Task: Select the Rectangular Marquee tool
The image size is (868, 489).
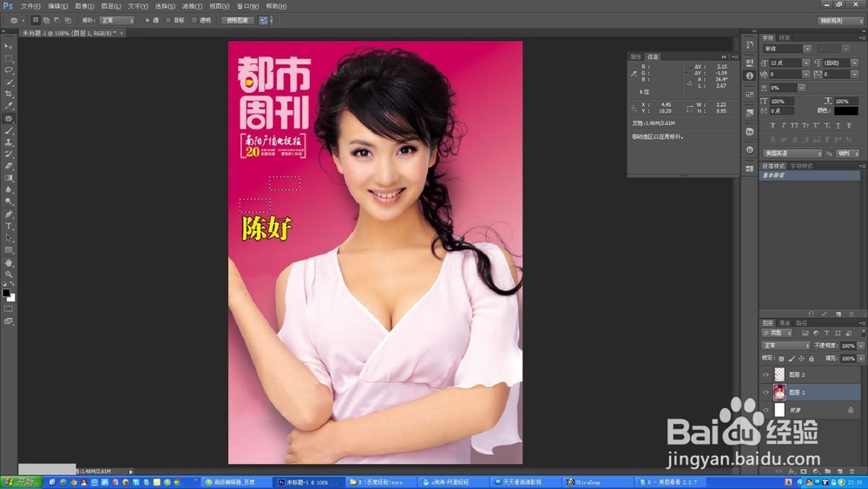Action: coord(9,58)
